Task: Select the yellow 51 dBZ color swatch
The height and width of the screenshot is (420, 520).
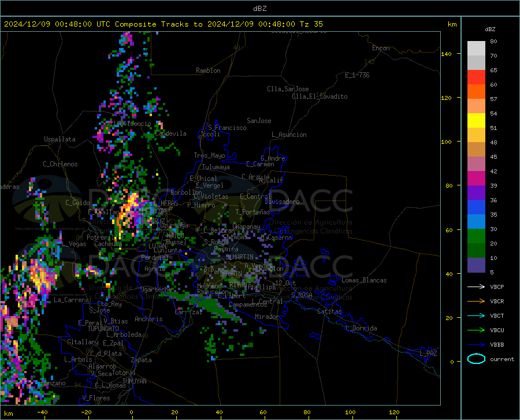Action: pos(476,121)
